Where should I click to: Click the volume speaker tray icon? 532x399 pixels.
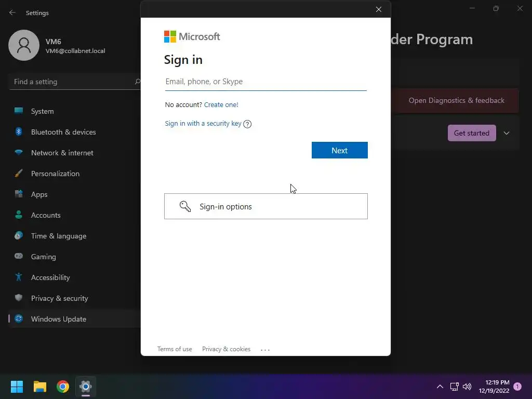(467, 387)
